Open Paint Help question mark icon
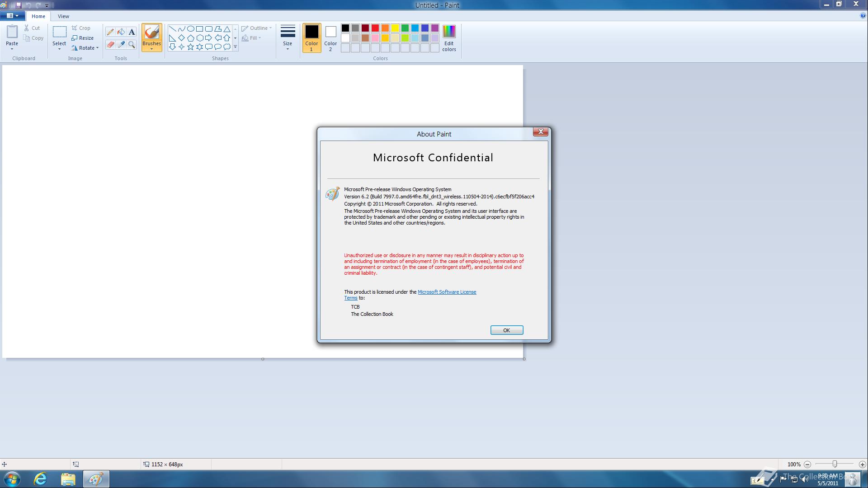 (863, 16)
